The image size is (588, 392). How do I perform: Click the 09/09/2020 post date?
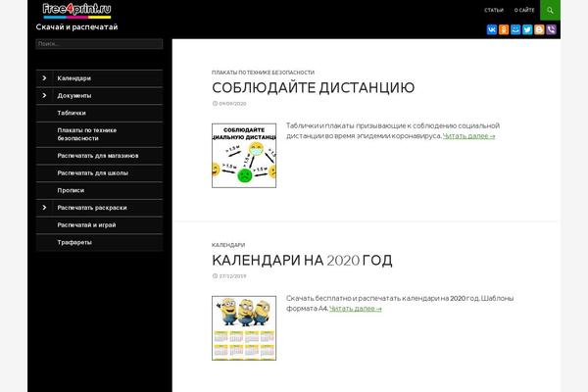tap(232, 104)
